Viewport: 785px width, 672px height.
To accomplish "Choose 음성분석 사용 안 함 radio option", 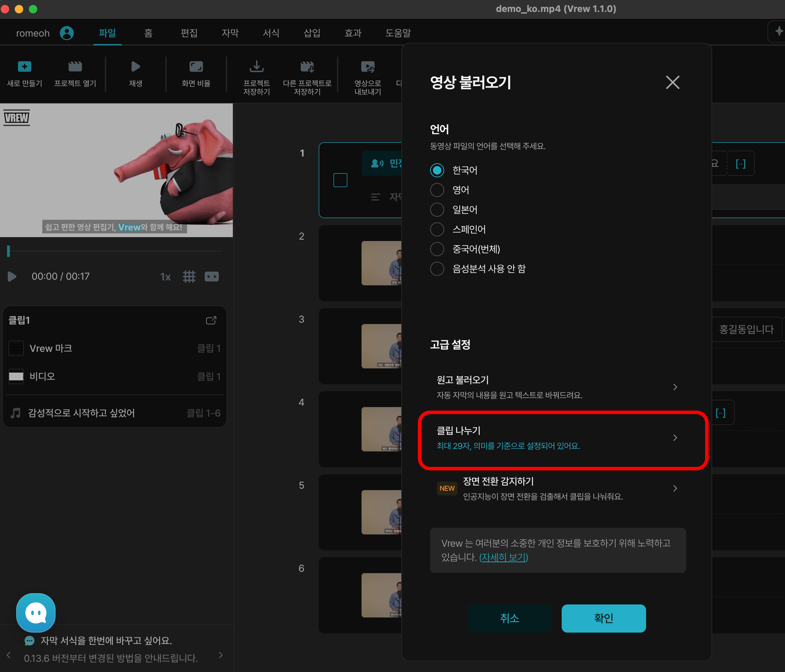I will (437, 269).
